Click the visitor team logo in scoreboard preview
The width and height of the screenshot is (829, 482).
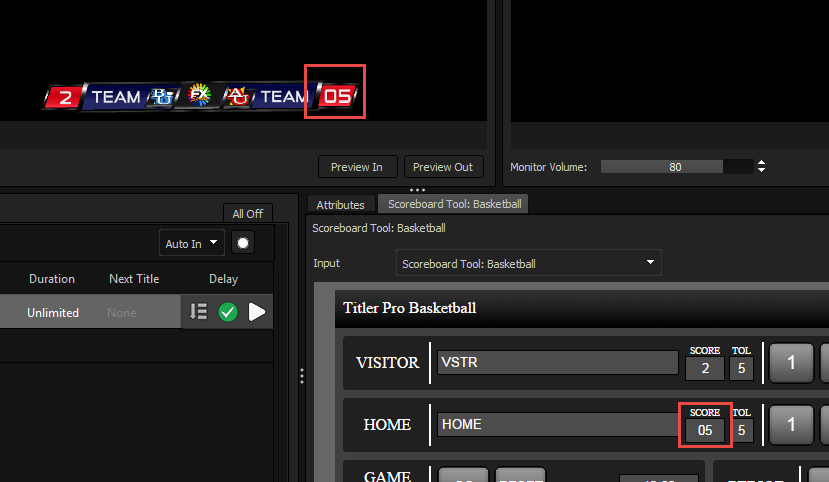click(x=160, y=97)
